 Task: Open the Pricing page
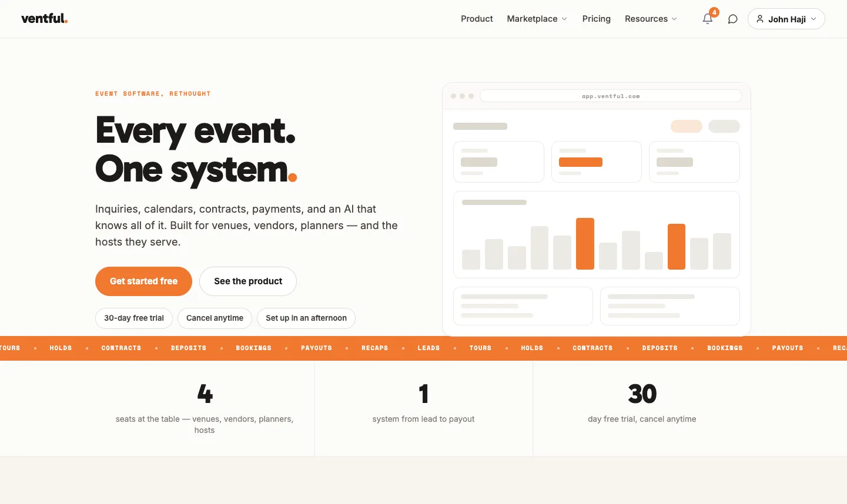point(596,19)
